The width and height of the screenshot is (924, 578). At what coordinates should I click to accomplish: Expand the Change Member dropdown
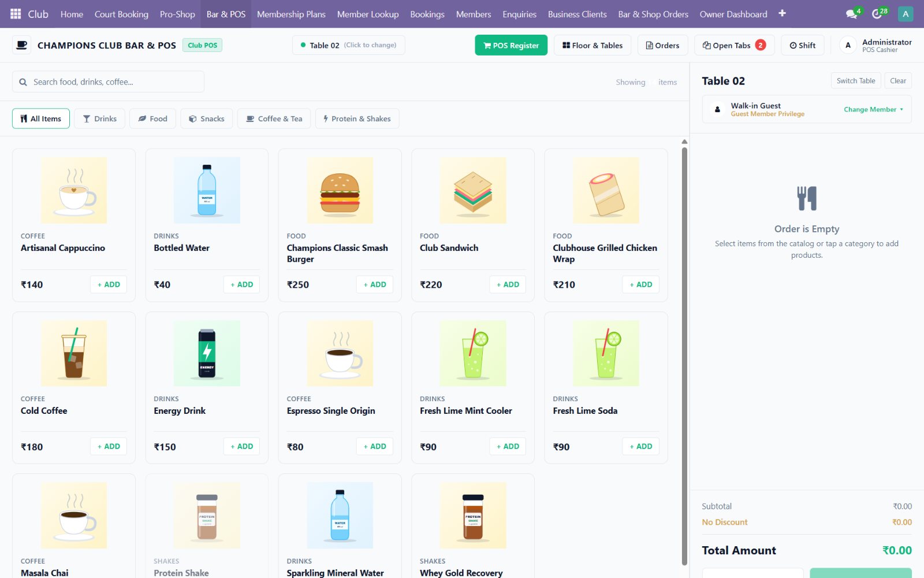click(873, 109)
